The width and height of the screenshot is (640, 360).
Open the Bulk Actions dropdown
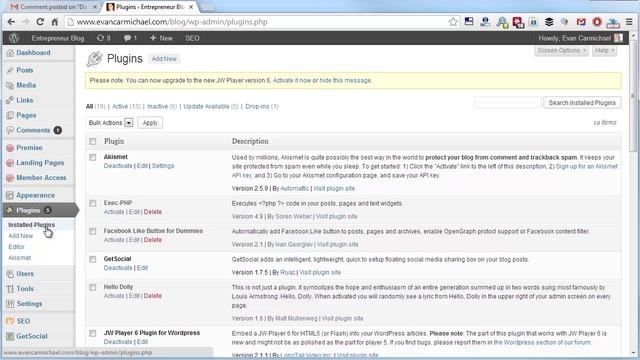(110, 123)
